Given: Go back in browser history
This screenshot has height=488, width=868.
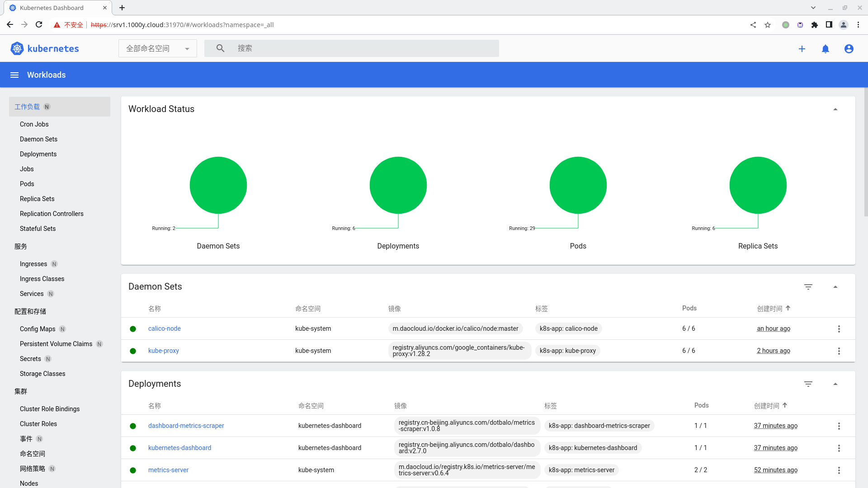Looking at the screenshot, I should point(10,25).
